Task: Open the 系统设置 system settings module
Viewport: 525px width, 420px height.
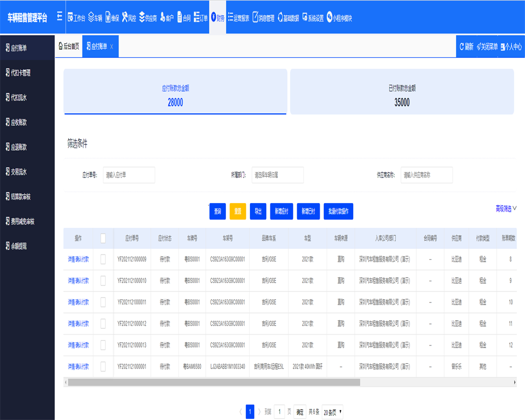Action: coord(312,18)
